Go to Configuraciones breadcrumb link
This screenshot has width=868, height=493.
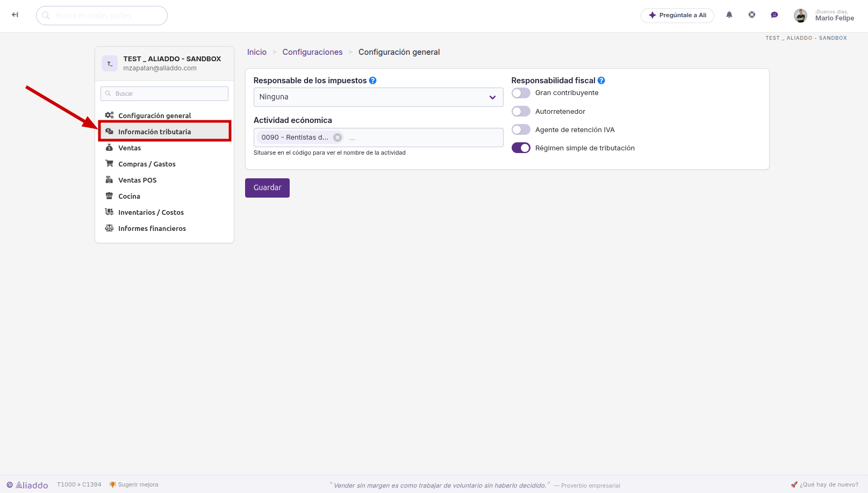tap(312, 52)
